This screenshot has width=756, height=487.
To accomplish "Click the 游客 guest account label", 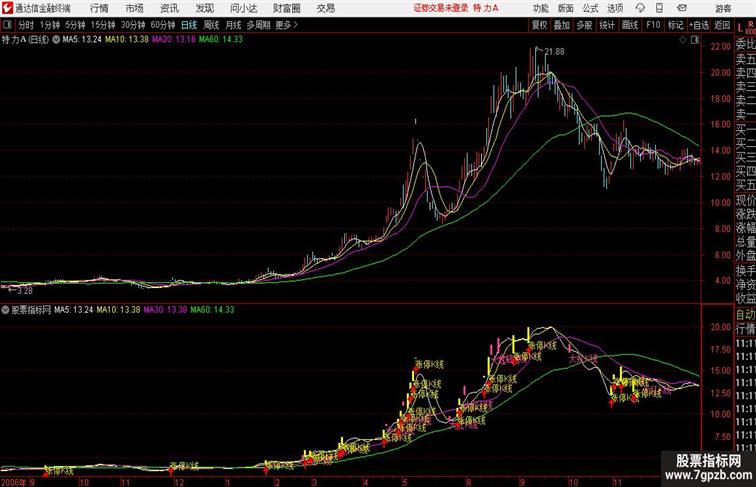I will (723, 8).
